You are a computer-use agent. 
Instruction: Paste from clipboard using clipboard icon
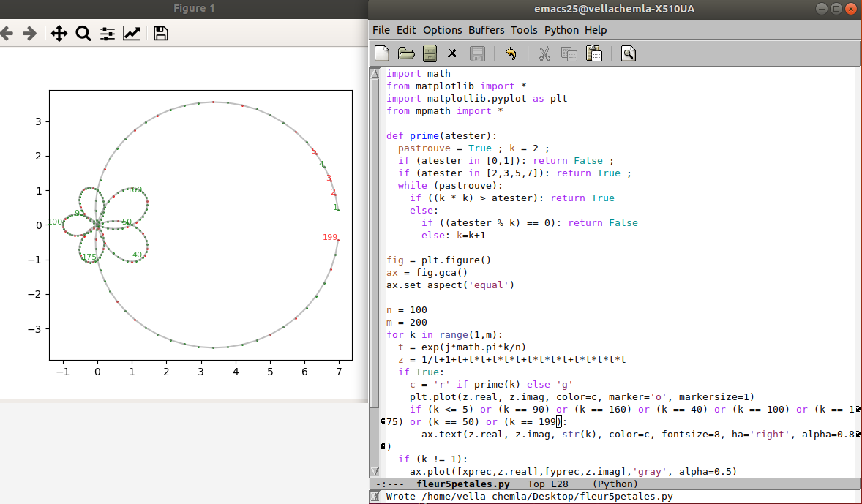tap(594, 53)
